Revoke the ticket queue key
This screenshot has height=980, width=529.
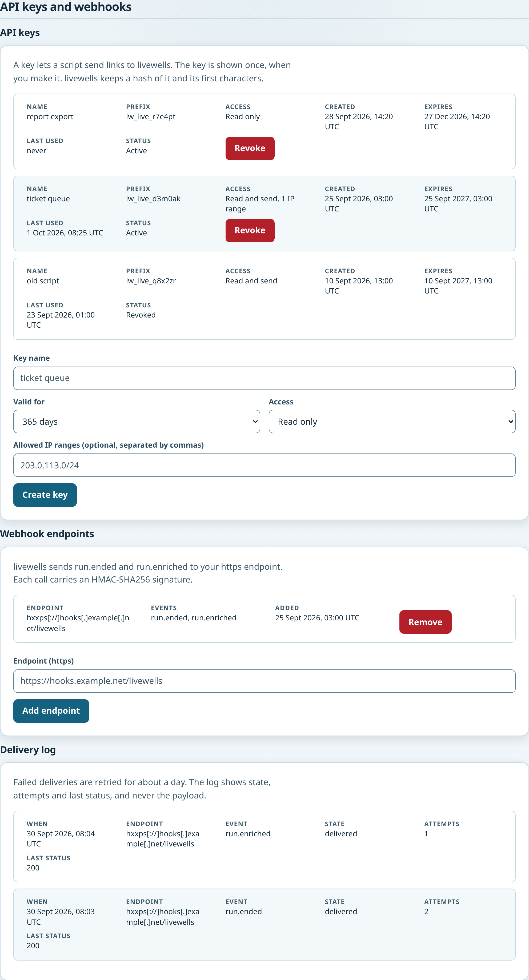[x=250, y=231]
